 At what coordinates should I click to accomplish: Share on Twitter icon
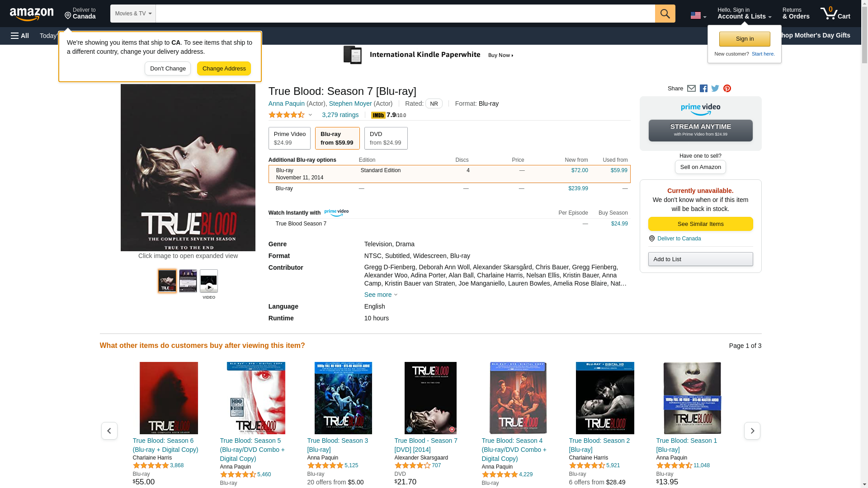[715, 89]
